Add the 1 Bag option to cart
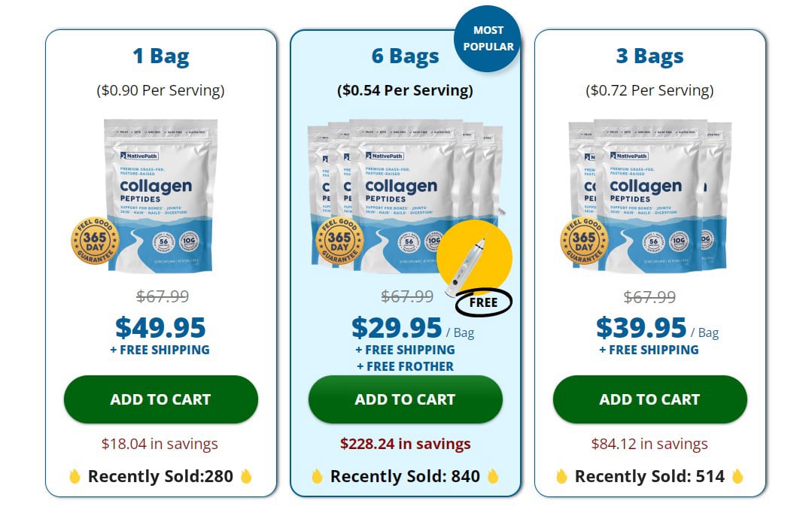812x522 pixels. 160,399
